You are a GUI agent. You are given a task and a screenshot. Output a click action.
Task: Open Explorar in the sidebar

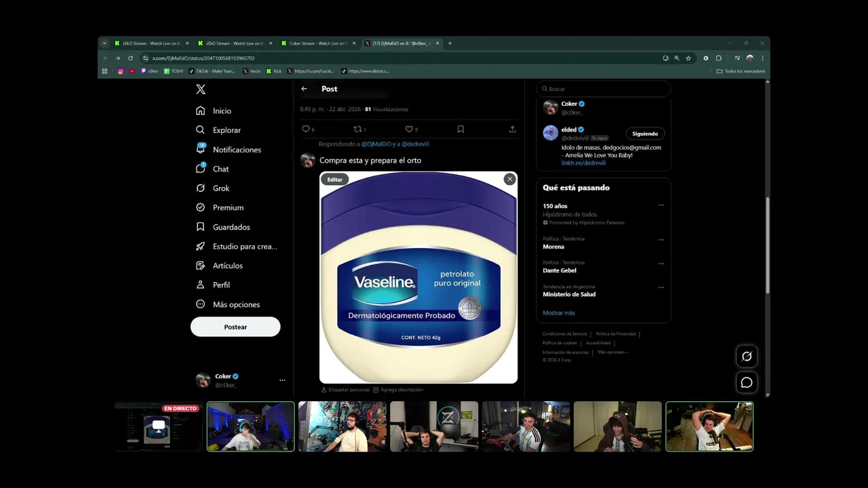click(x=218, y=130)
